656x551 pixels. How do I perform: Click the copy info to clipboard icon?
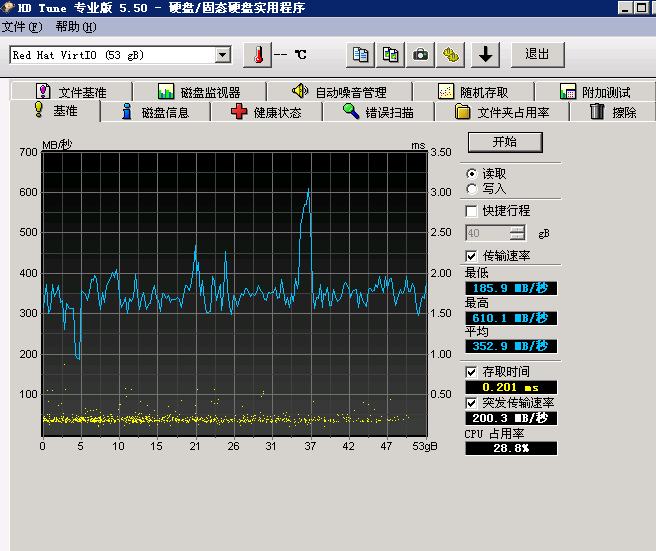[x=361, y=54]
